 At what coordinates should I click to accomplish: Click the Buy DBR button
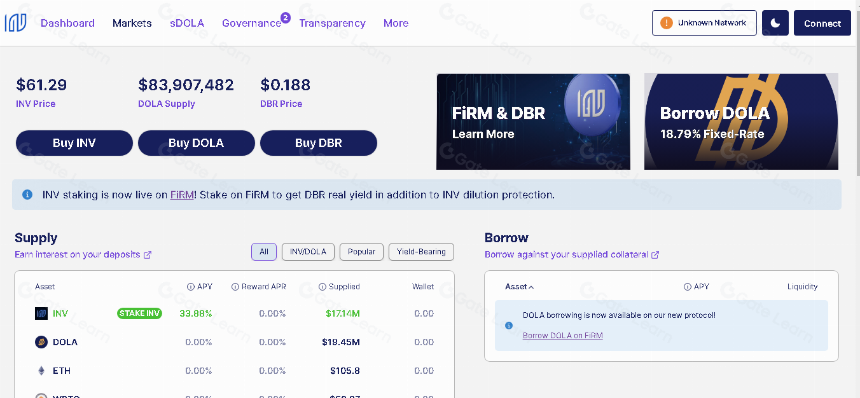(319, 143)
